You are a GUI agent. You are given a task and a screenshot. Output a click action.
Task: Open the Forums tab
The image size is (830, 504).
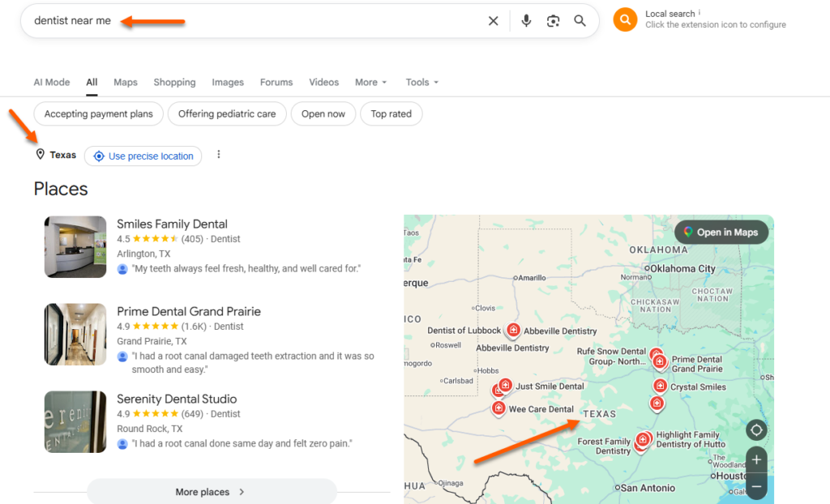[276, 82]
